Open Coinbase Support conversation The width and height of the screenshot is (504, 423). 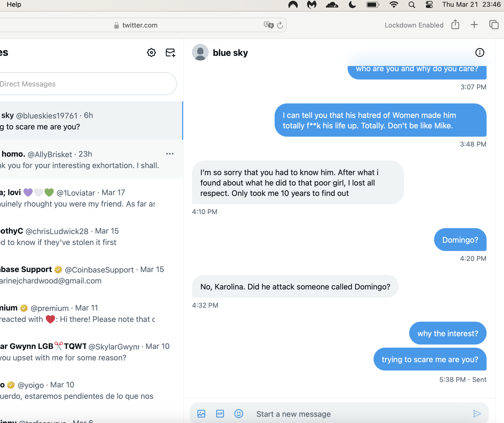(91, 275)
